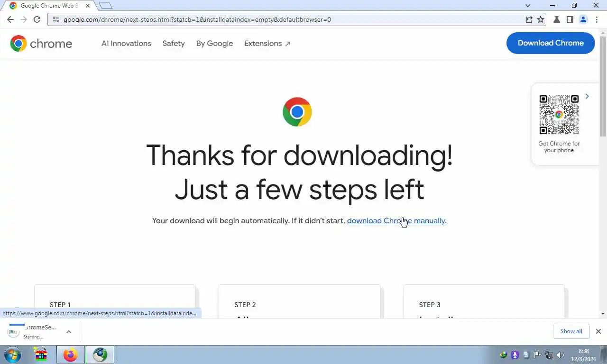607x364 pixels.
Task: Open Chrome three-dot menu
Action: click(597, 19)
